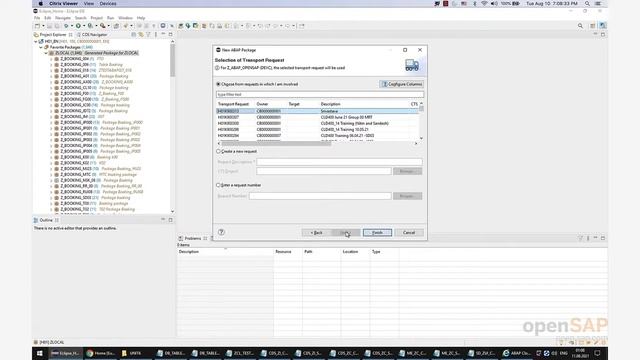
Task: Click the New wizard icon in Eclipse toolbar
Action: click(37, 26)
